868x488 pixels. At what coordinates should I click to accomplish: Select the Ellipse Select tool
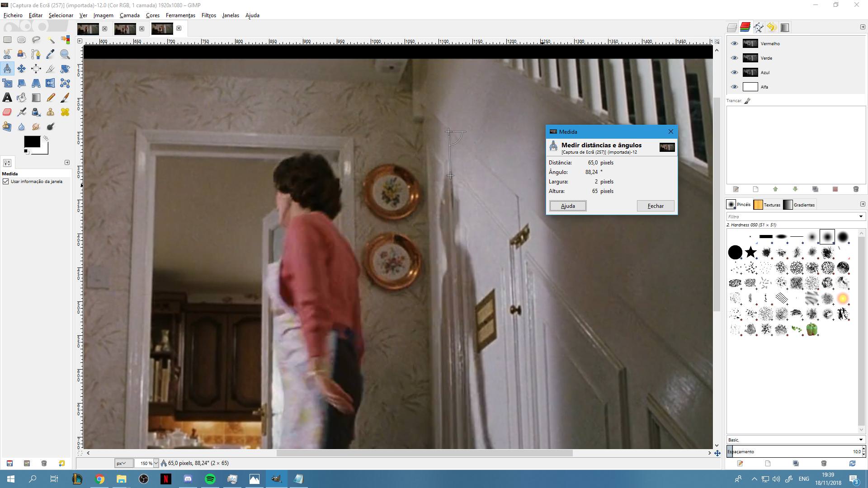pos(22,40)
